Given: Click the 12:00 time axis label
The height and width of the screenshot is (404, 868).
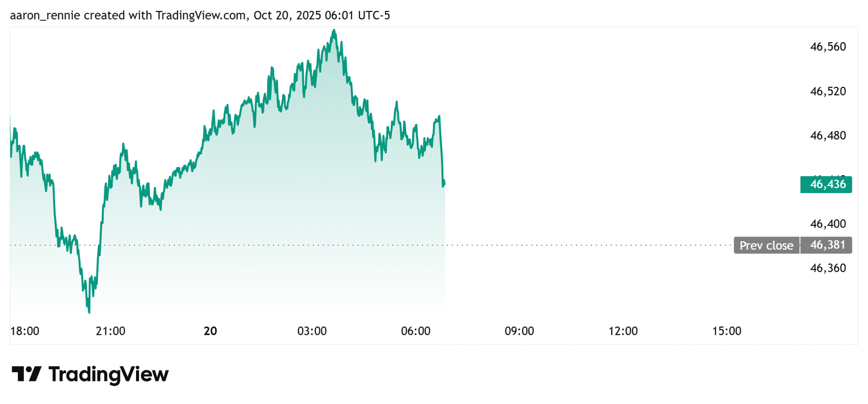Looking at the screenshot, I should click(623, 331).
